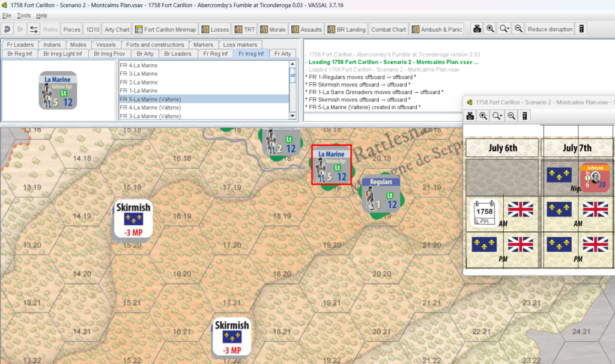615x364 pixels.
Task: Click the zoom out magnifier in main toolbar
Action: (x=518, y=29)
